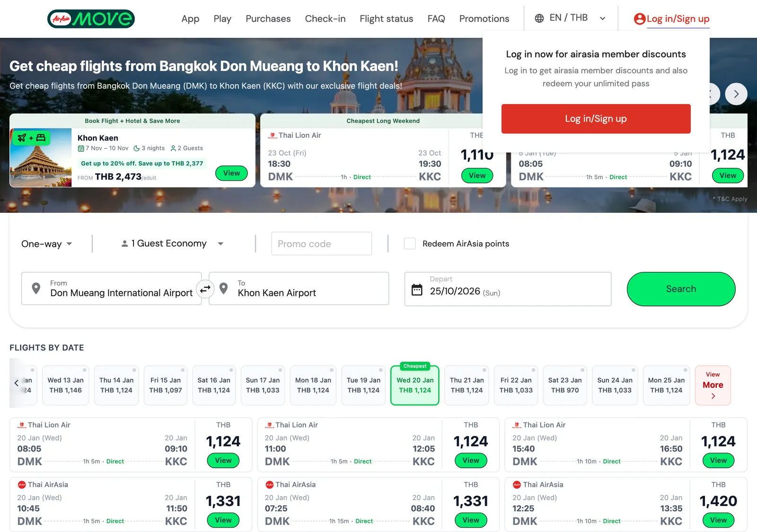Open the App menu item
Viewport: 757px width, 532px height.
point(190,19)
